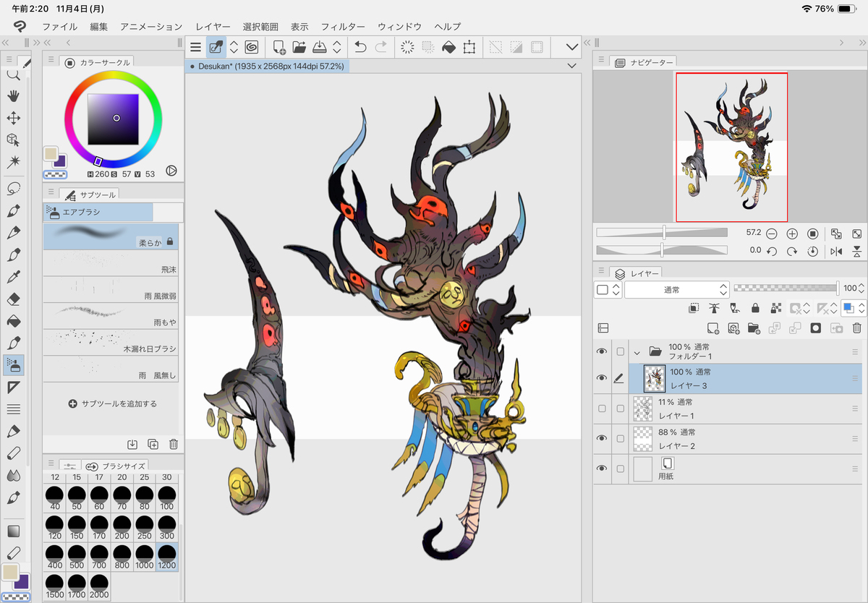Select the Eraser tool
The width and height of the screenshot is (868, 603).
tap(13, 299)
